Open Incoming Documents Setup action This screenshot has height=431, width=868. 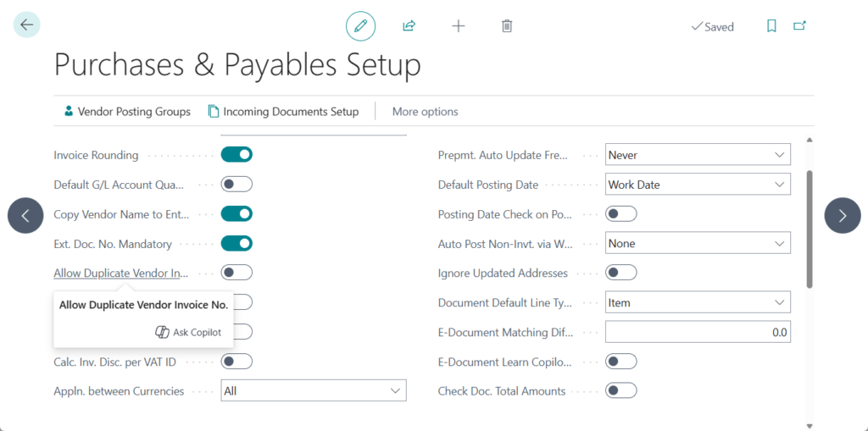(283, 112)
